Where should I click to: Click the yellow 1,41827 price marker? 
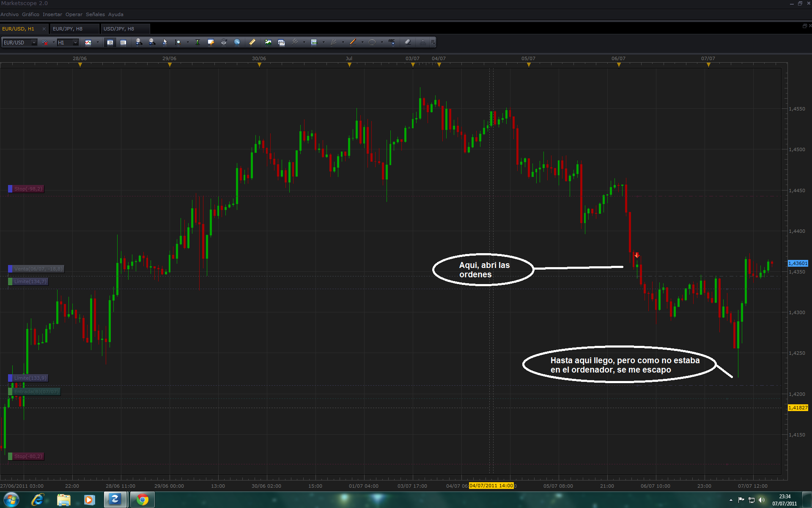[798, 408]
